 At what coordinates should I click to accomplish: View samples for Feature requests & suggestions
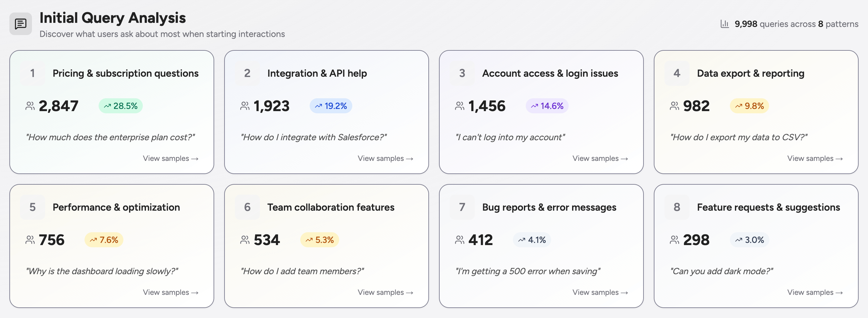tap(815, 292)
